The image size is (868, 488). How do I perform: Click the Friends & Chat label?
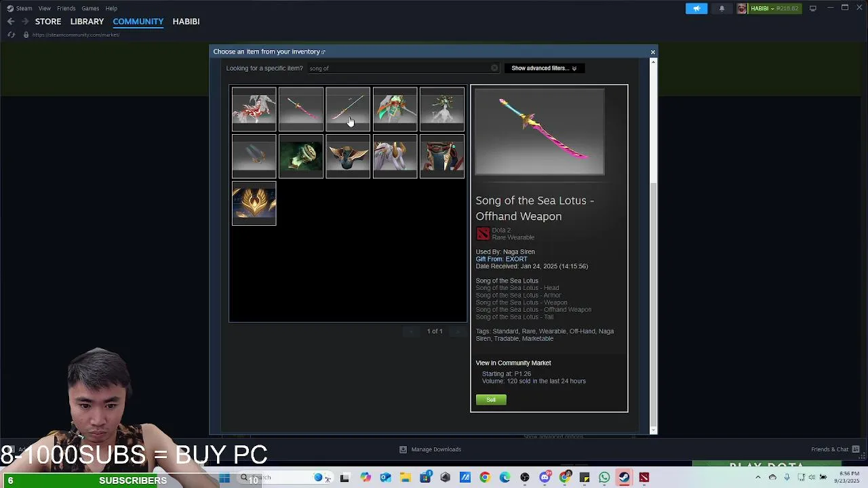click(830, 449)
